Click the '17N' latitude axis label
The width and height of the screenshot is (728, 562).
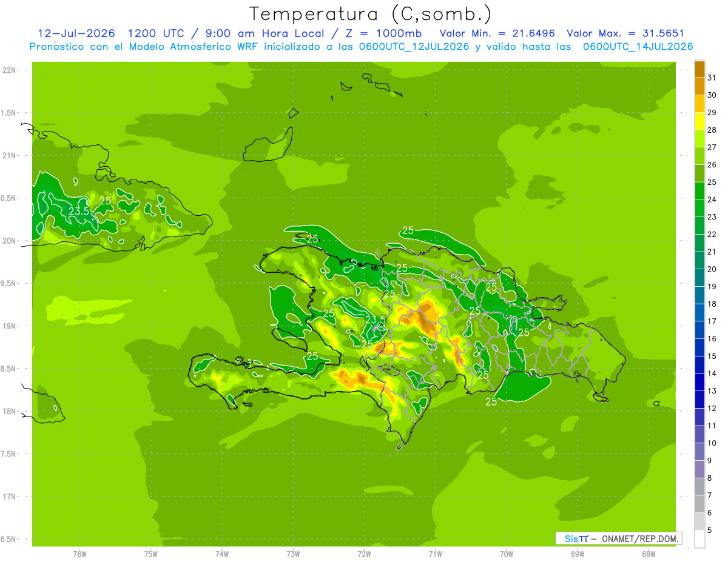[9, 497]
